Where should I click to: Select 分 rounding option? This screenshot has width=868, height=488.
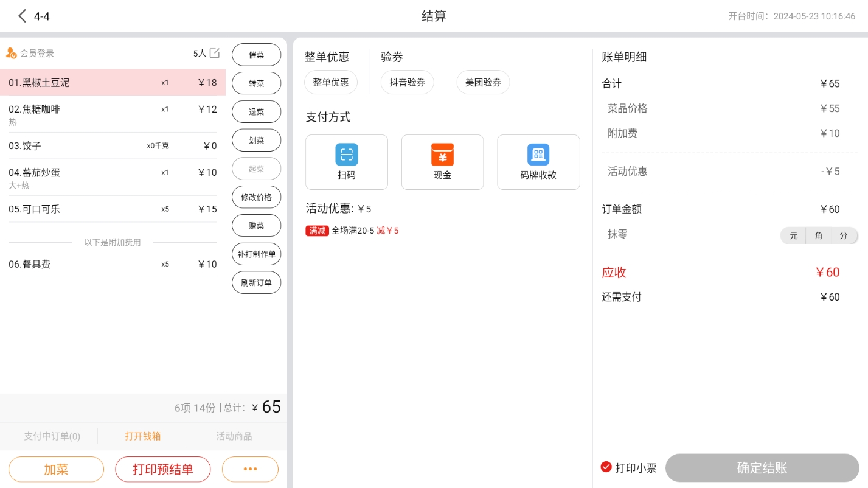(843, 235)
